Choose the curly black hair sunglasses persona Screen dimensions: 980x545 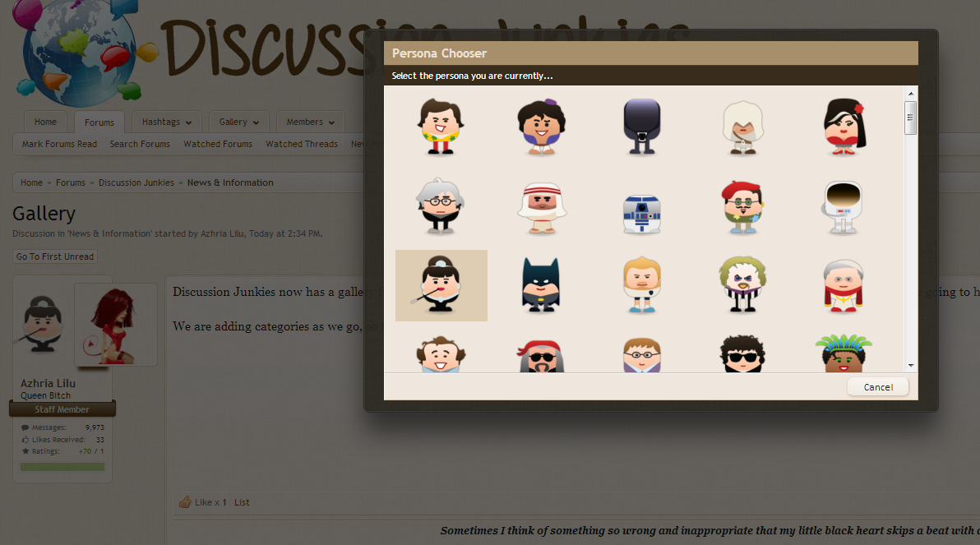pyautogui.click(x=743, y=354)
